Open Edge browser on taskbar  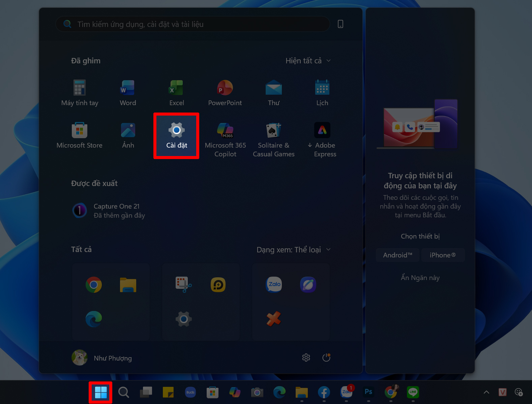pyautogui.click(x=279, y=392)
